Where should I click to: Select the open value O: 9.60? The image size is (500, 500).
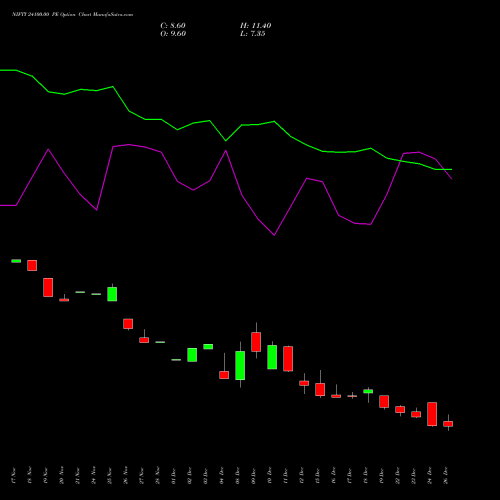(x=173, y=34)
